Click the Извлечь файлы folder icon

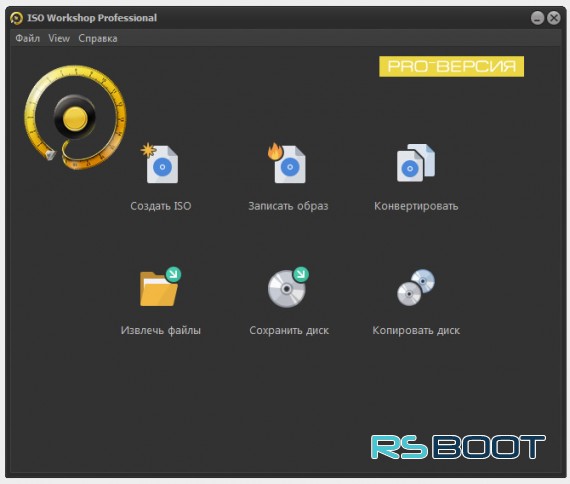tap(160, 287)
